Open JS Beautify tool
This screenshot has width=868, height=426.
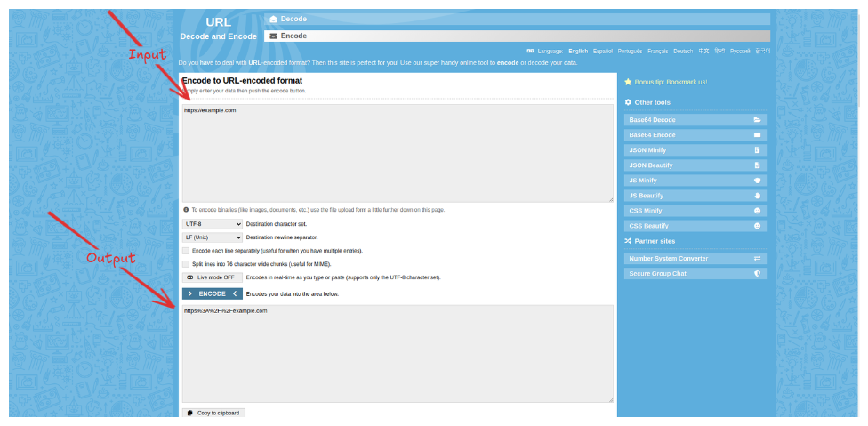(695, 196)
